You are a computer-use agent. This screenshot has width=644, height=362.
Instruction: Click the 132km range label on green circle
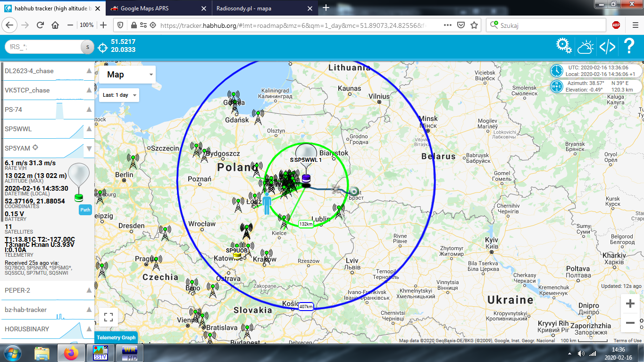[x=306, y=224]
